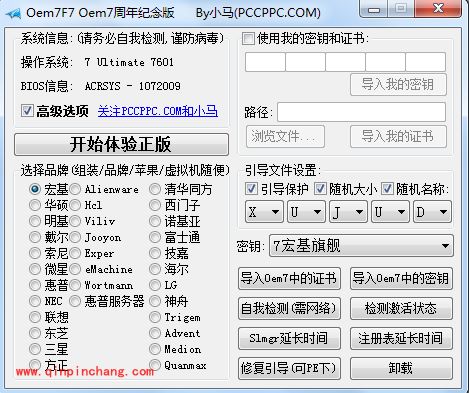Toggle the 高级选项 checkbox
Screen dimensions: 469x393
click(x=27, y=111)
